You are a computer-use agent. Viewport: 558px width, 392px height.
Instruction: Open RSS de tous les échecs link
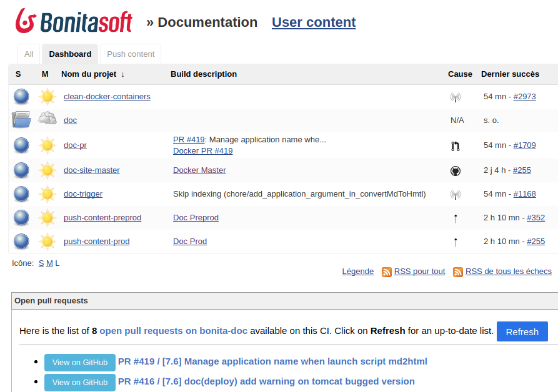click(x=509, y=271)
